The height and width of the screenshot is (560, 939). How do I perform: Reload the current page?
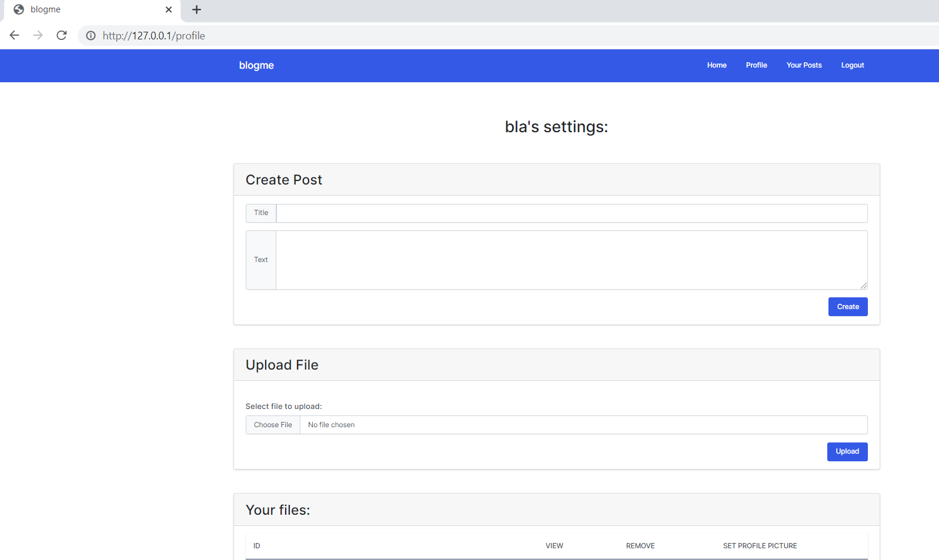[x=62, y=35]
